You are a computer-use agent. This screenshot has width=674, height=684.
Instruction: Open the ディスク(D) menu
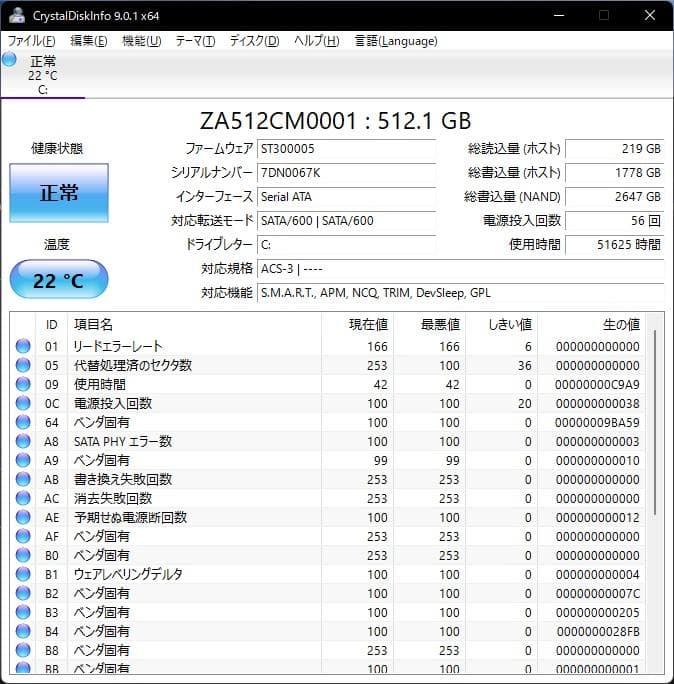point(254,41)
